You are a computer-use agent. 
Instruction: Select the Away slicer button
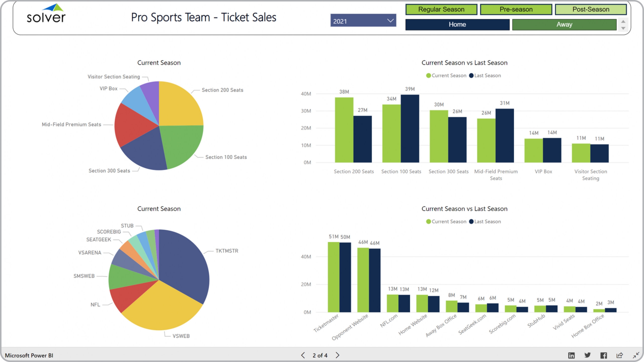pyautogui.click(x=564, y=24)
